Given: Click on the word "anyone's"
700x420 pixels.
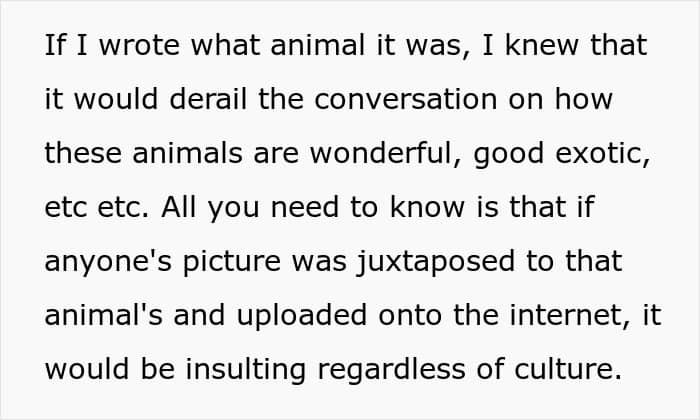Looking at the screenshot, I should [x=96, y=263].
